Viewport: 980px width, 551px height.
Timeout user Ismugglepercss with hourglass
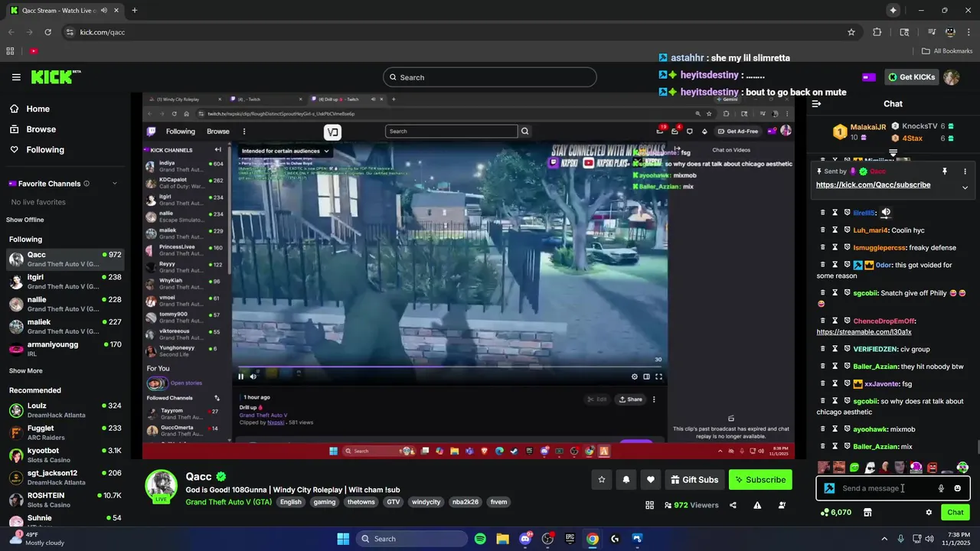coord(835,248)
